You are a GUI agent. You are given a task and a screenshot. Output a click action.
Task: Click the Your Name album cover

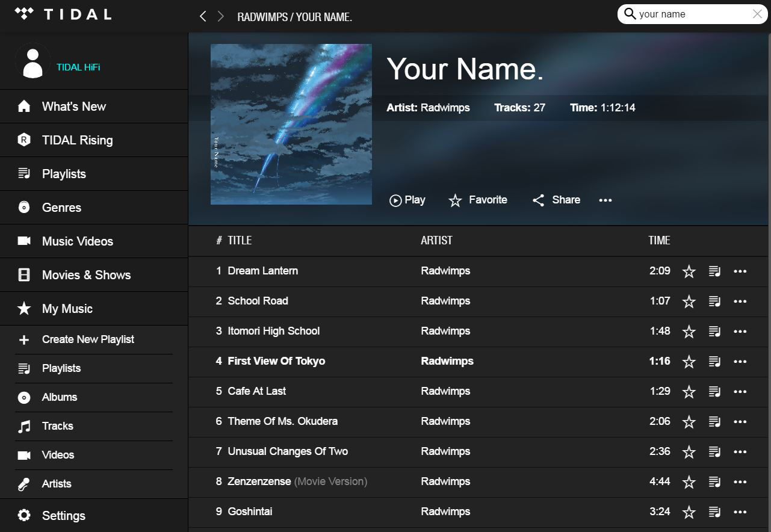click(291, 124)
